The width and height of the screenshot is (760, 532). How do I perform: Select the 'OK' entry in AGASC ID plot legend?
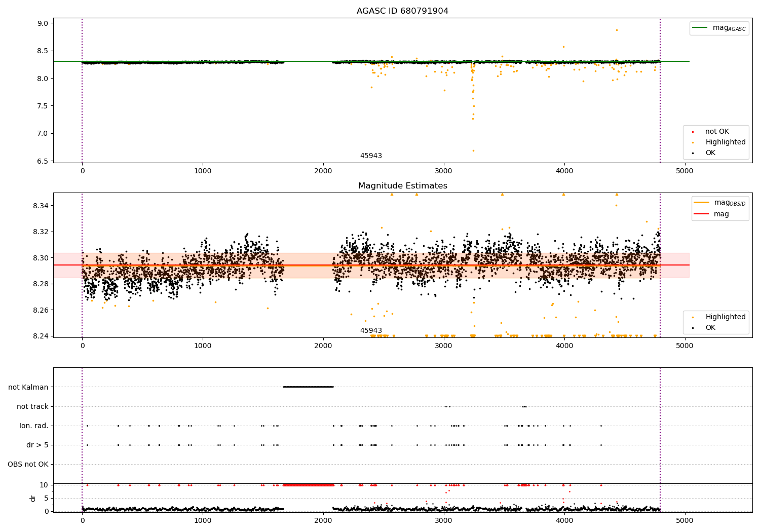point(710,153)
